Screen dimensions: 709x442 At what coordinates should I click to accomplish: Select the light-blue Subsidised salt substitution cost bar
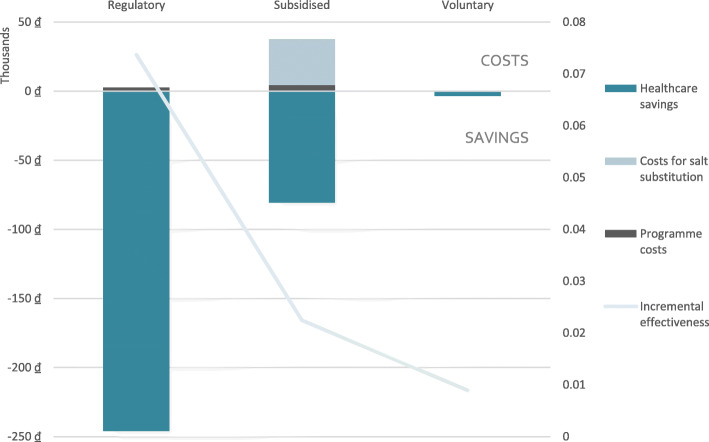pyautogui.click(x=302, y=61)
